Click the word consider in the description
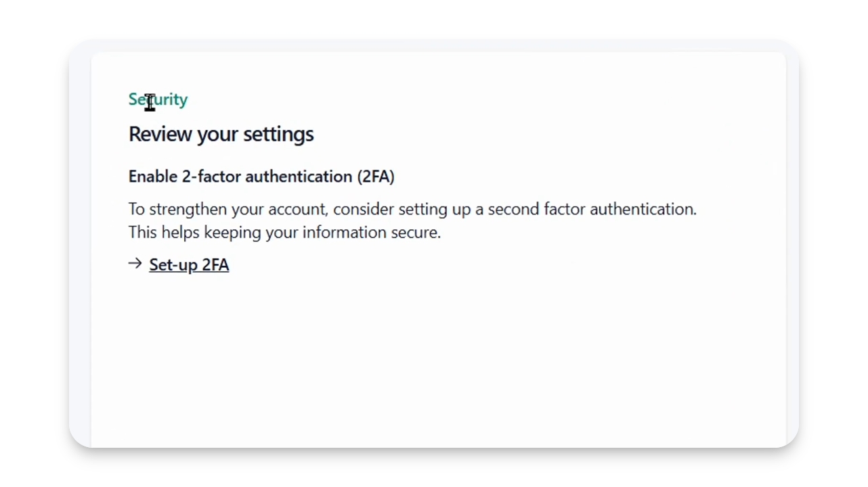This screenshot has height=487, width=868. pyautogui.click(x=363, y=209)
